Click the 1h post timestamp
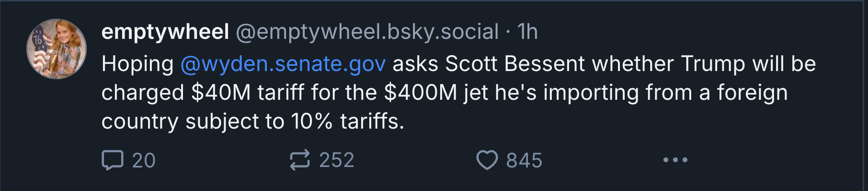The width and height of the screenshot is (868, 191). point(527,32)
